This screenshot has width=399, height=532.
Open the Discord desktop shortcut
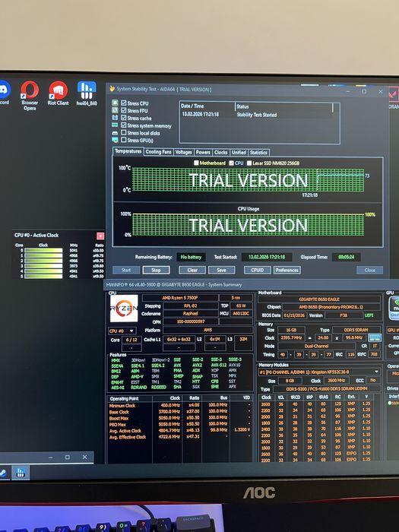click(x=4, y=93)
